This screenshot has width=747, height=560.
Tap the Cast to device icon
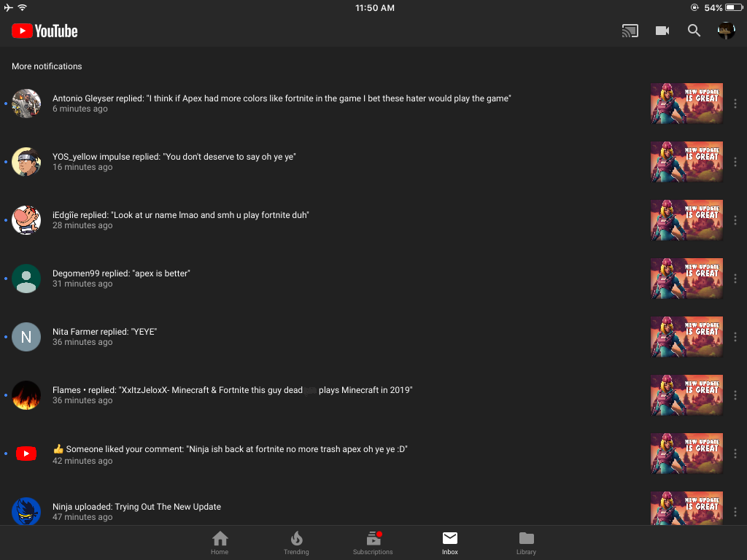(x=630, y=31)
